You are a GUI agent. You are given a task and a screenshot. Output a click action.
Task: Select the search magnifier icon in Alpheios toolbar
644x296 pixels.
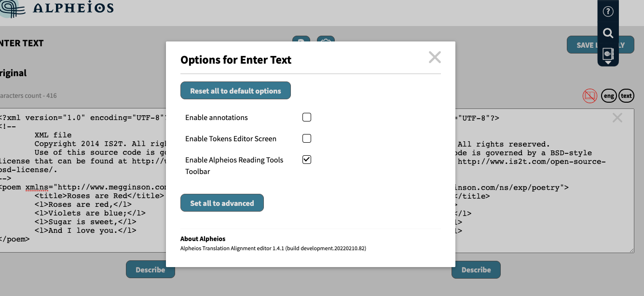608,33
